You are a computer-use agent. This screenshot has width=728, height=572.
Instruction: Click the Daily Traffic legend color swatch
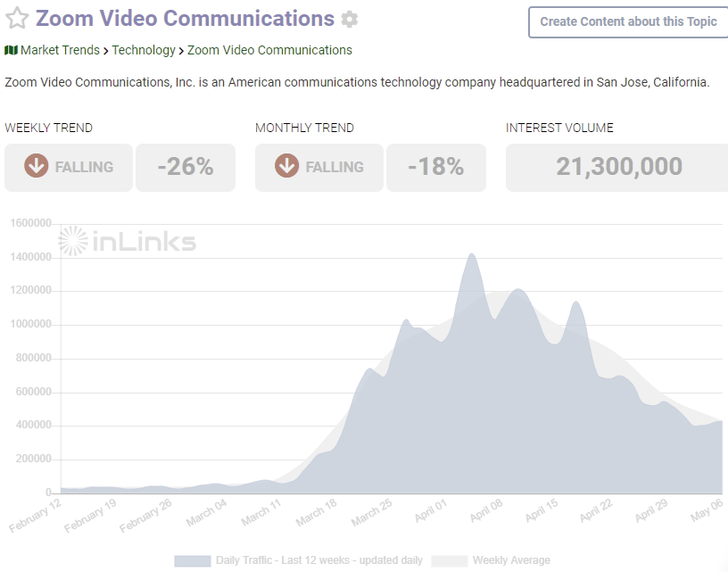click(x=192, y=561)
